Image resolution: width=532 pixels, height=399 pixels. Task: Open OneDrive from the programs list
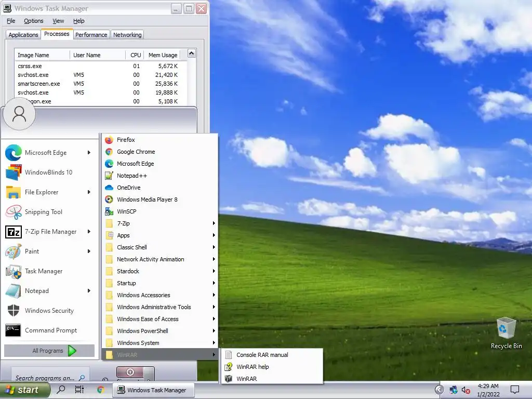pyautogui.click(x=159, y=188)
